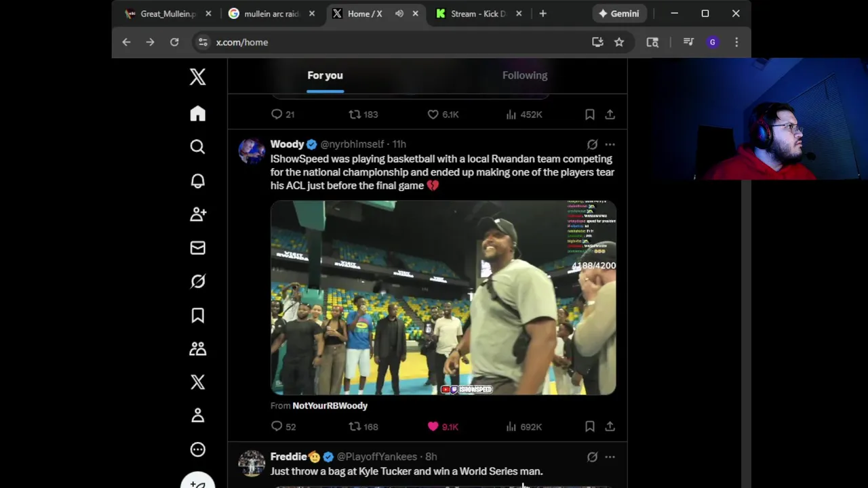Screen dimensions: 868x488
Task: Share Woody's post
Action: [610, 426]
